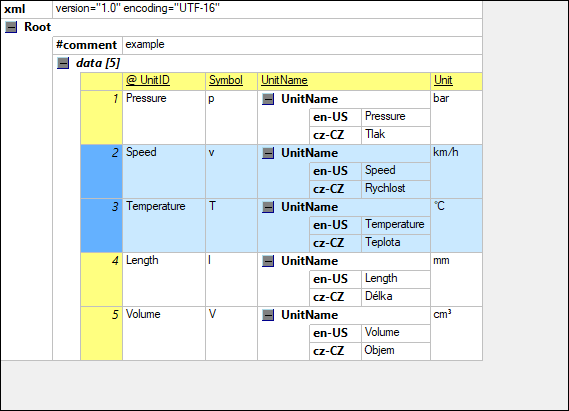Click the en-US label in Volume row

[x=335, y=333]
